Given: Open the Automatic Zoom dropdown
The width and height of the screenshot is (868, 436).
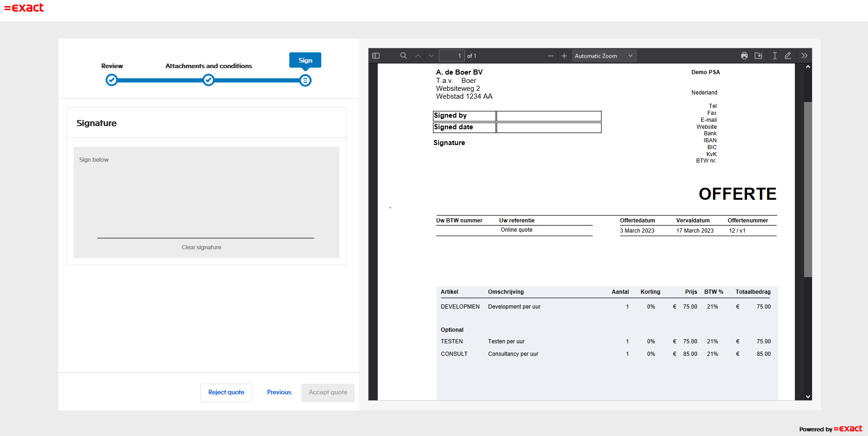Looking at the screenshot, I should click(604, 56).
